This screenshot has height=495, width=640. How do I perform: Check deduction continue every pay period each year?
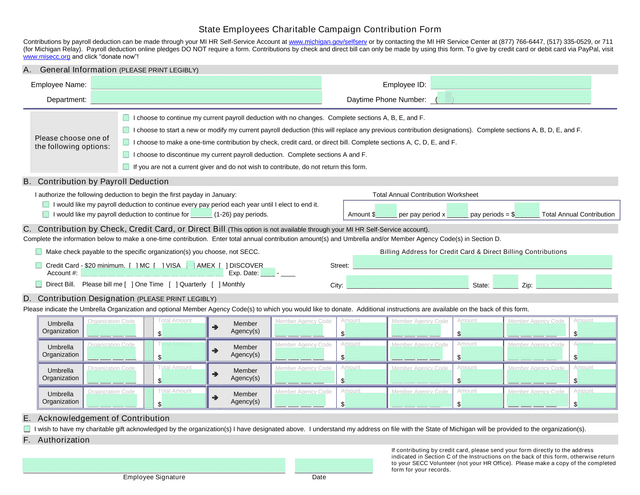click(46, 204)
